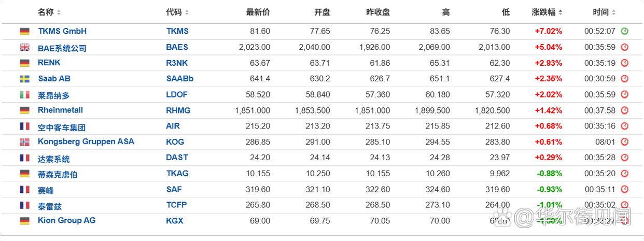Open the 达索系统 stock page
This screenshot has height=241, width=644.
click(53, 159)
